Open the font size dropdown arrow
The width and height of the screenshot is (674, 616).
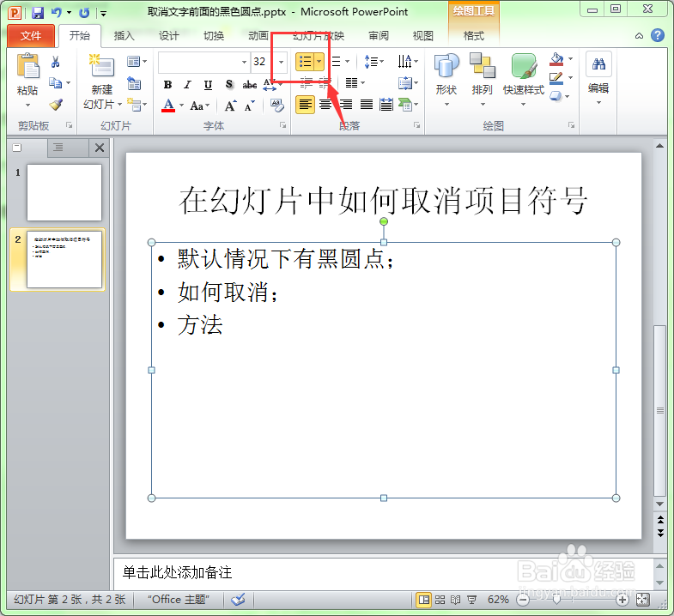click(x=281, y=63)
